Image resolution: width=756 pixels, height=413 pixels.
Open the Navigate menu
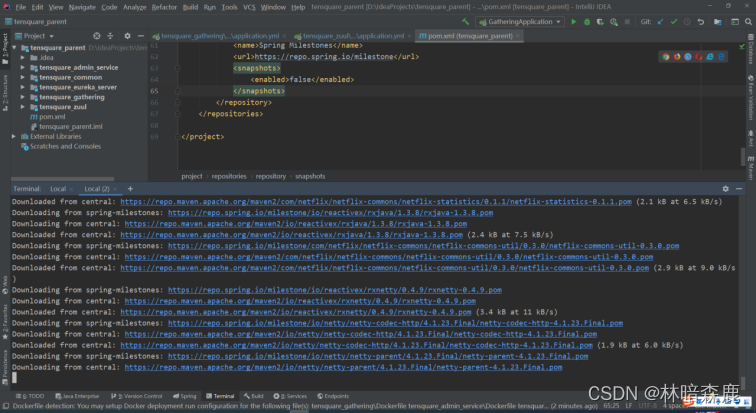point(82,7)
